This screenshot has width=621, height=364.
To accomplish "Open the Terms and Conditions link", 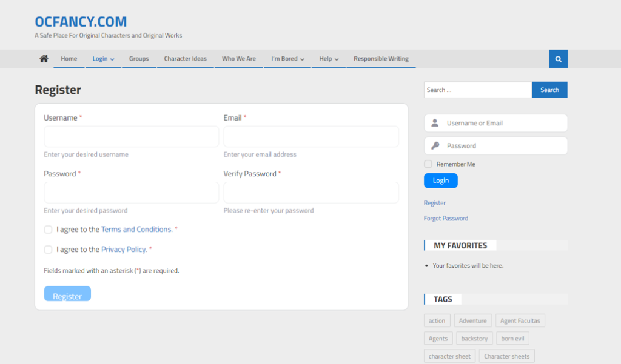I will point(136,229).
